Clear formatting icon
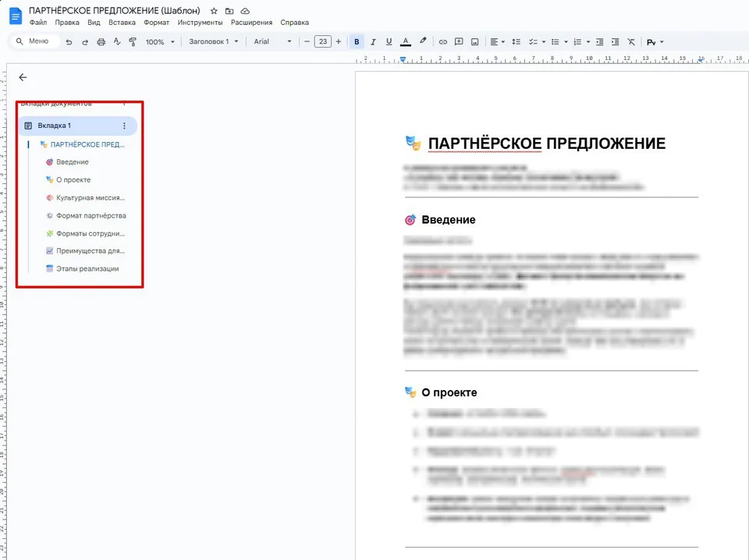749x560 pixels. 631,42
